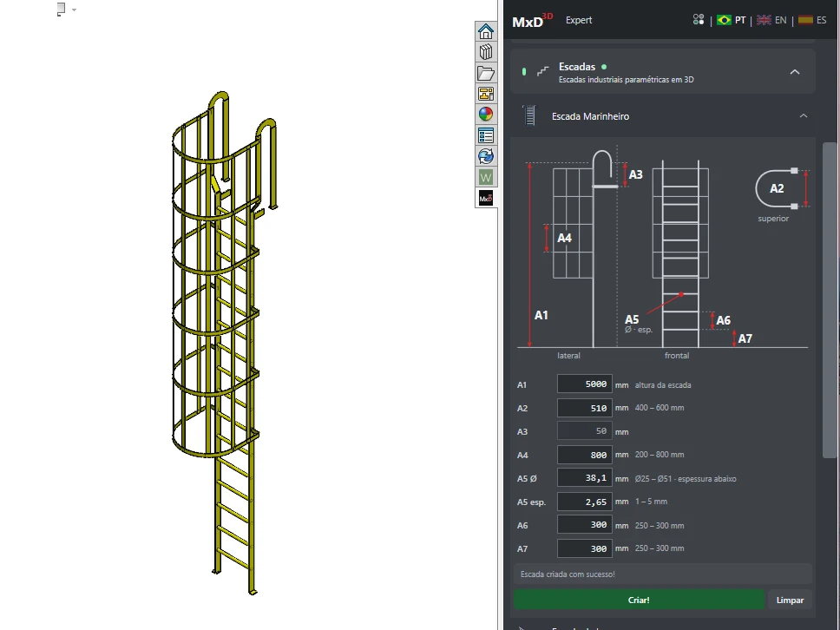Click the Escadas section title

577,67
